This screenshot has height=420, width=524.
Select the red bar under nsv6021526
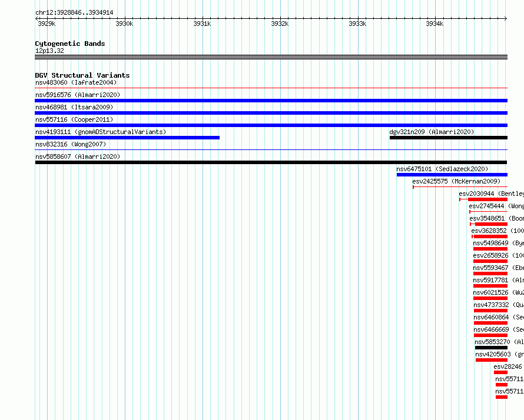point(490,298)
